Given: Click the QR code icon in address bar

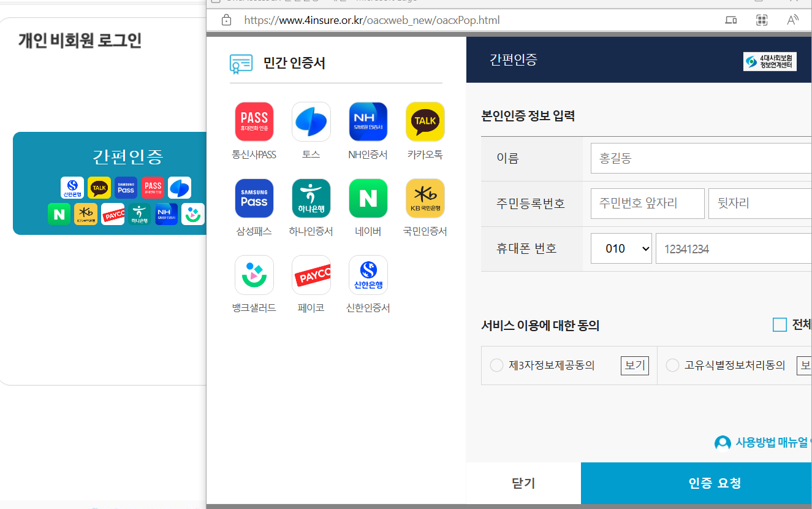Looking at the screenshot, I should point(762,20).
